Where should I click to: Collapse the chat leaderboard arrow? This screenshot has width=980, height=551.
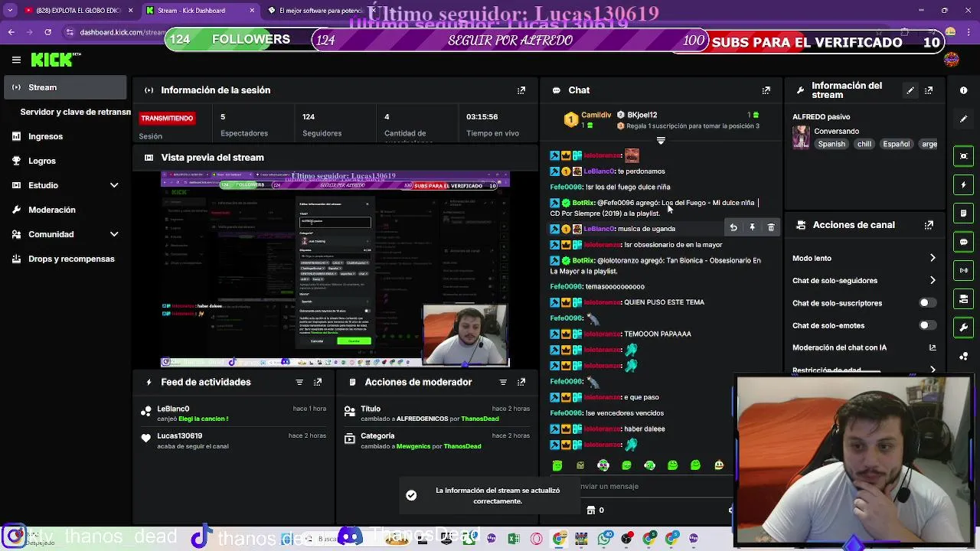[661, 141]
